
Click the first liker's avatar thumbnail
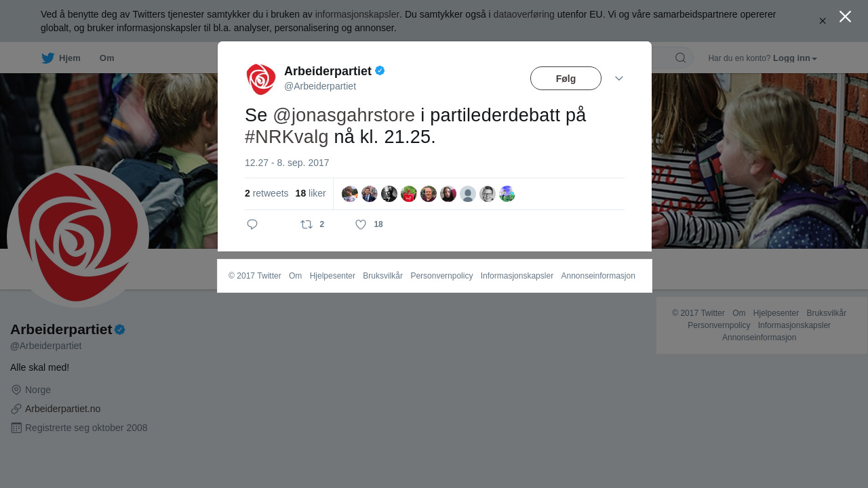tap(350, 194)
